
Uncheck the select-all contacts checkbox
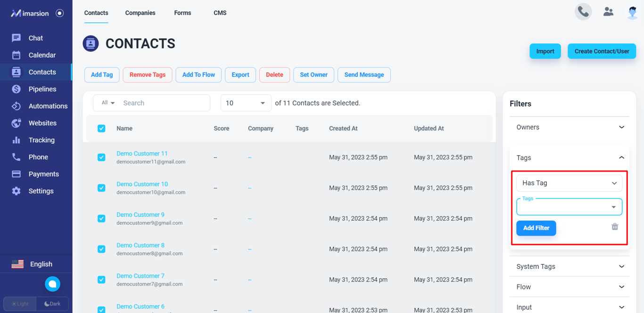tap(101, 128)
